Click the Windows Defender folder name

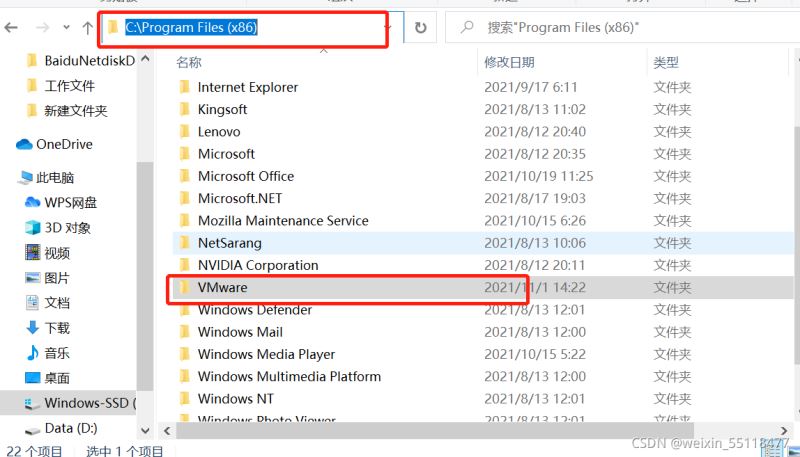pyautogui.click(x=255, y=310)
